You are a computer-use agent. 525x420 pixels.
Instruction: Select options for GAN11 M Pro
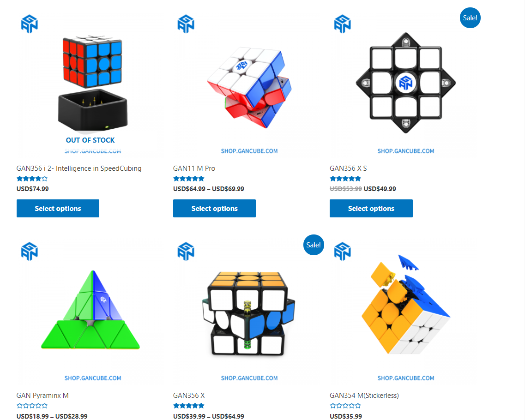click(x=214, y=209)
